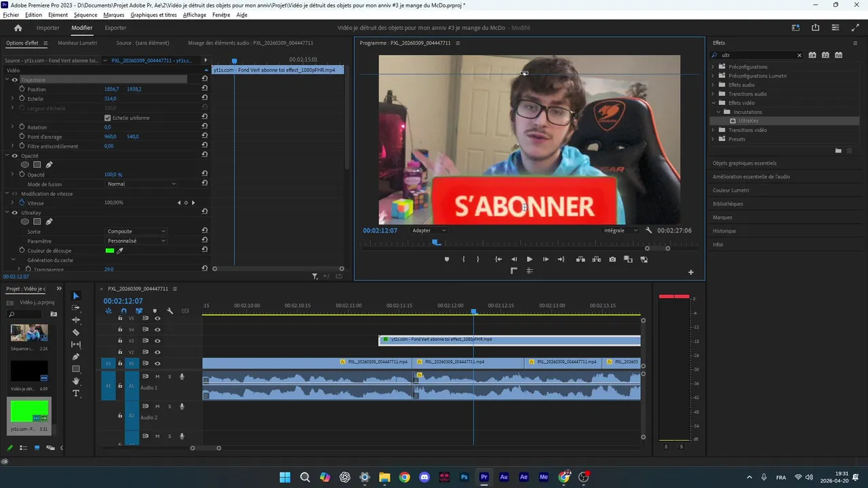868x488 pixels.
Task: Expand the Echelle property
Action: (12, 99)
